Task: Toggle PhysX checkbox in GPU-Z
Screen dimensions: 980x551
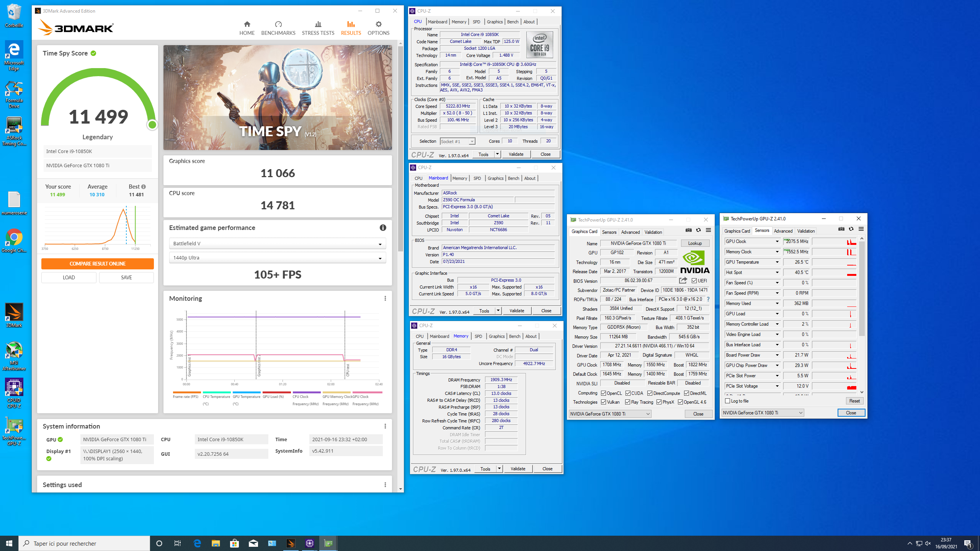Action: tap(659, 402)
